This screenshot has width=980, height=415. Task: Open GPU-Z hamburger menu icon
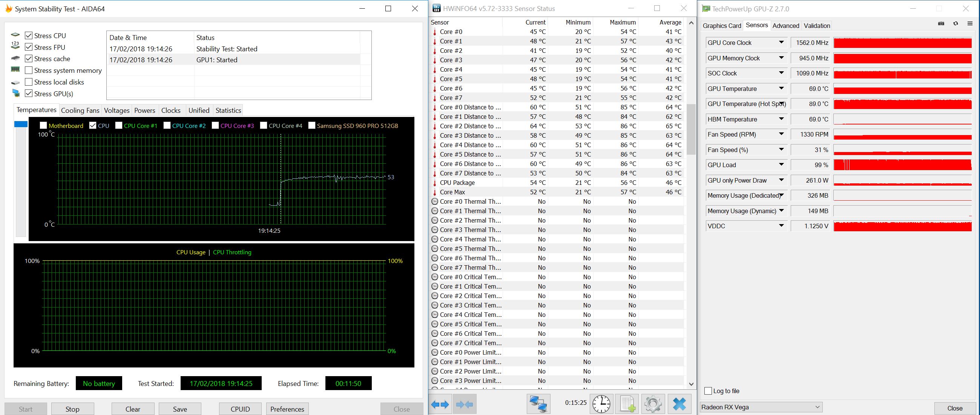(x=970, y=24)
